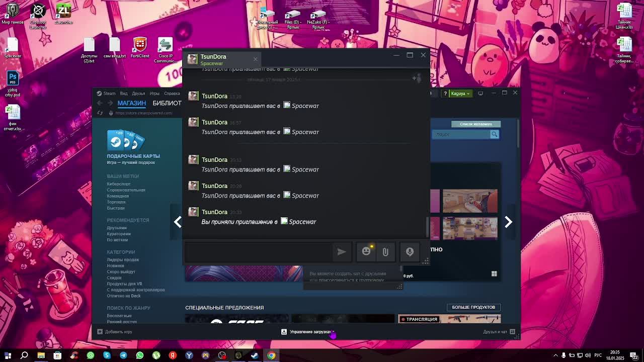644x362 pixels.
Task: Click the store search magnifier button
Action: (x=495, y=134)
